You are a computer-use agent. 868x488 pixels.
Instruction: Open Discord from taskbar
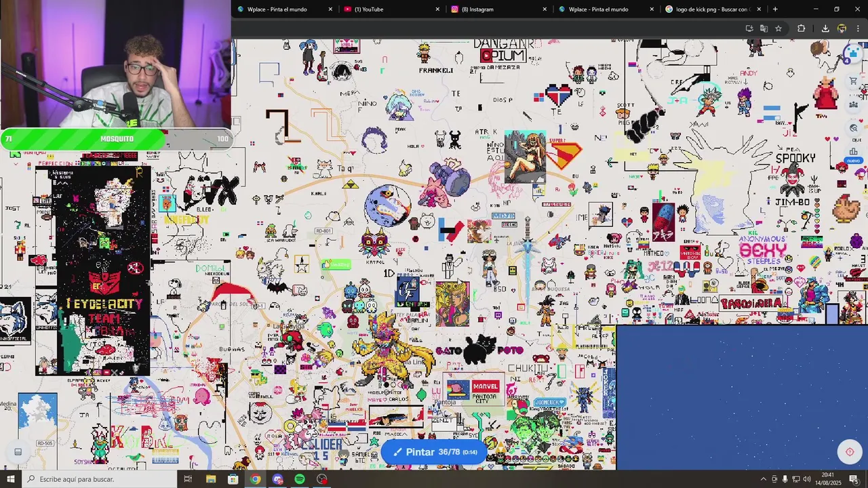pyautogui.click(x=277, y=479)
